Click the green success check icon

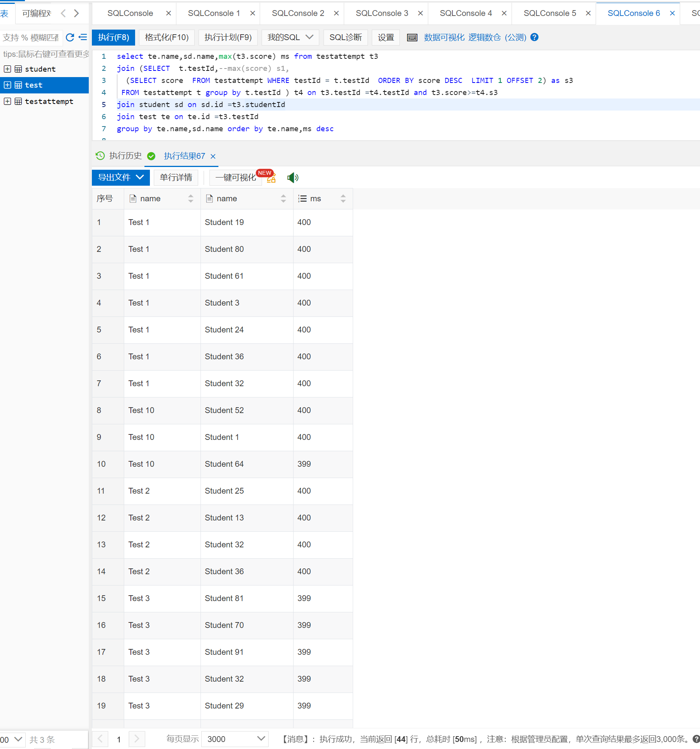coord(151,156)
